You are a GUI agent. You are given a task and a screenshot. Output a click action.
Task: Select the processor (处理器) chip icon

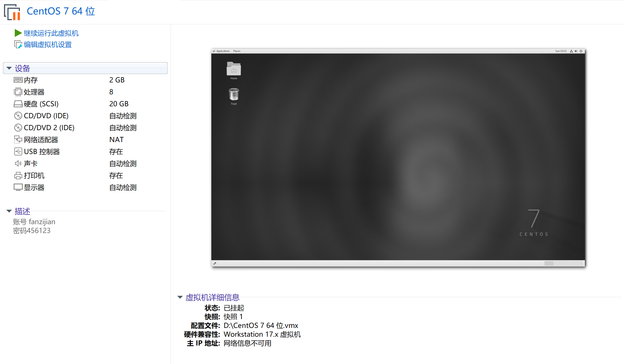click(x=18, y=92)
